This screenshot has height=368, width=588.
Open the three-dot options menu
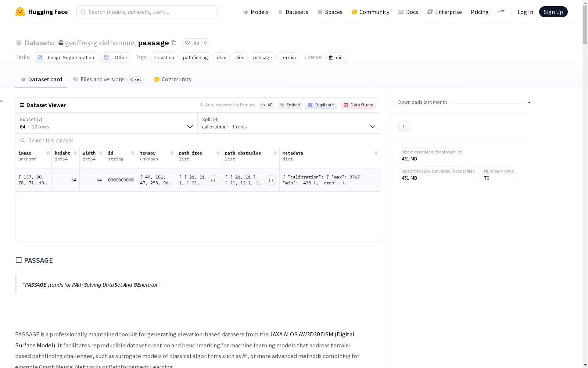(404, 127)
